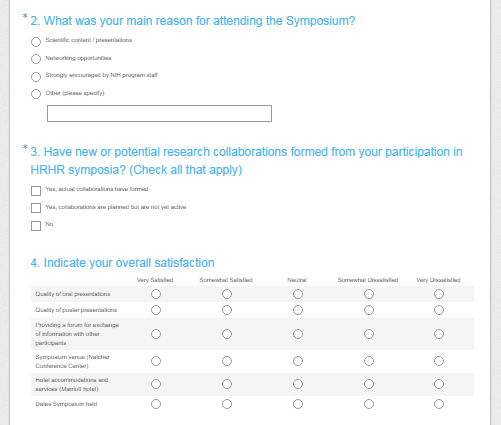501x425 pixels.
Task: Mark poster presentations quality Somewhat Satisfied
Action: (x=227, y=310)
